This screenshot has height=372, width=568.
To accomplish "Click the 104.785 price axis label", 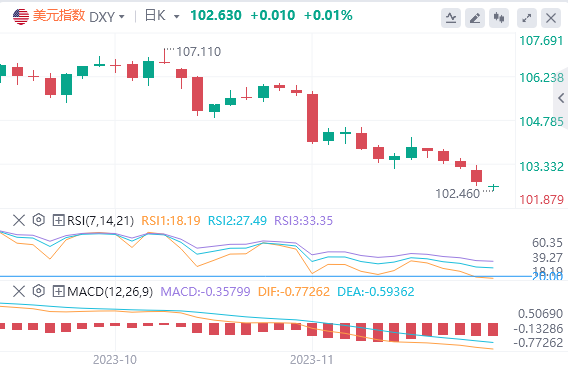I will (x=541, y=122).
